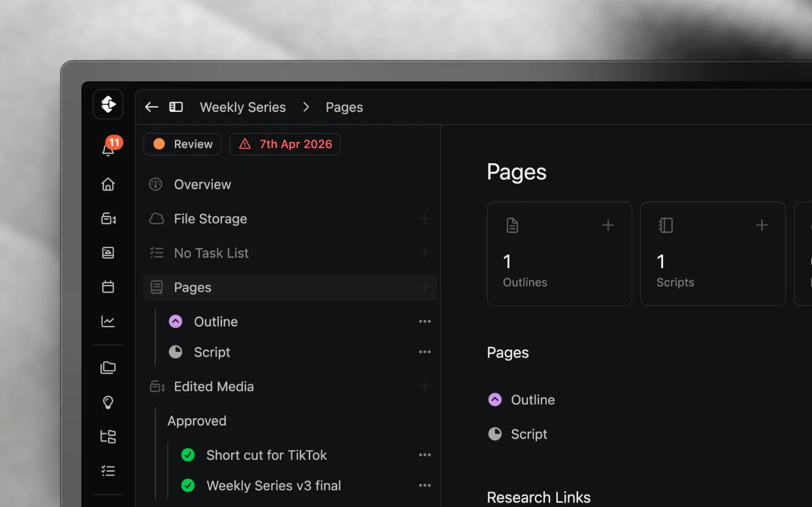Click the purple Outline status icon in sidebar
Image resolution: width=812 pixels, height=507 pixels.
click(x=175, y=321)
